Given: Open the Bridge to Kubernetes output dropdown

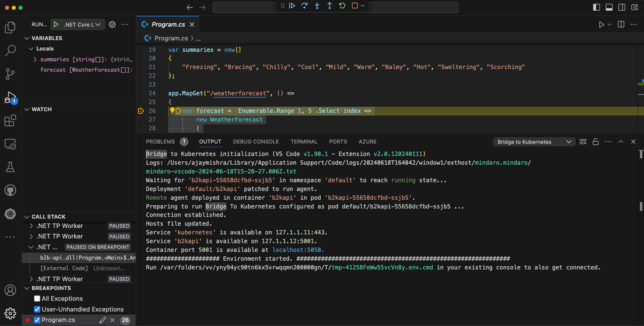Looking at the screenshot, I should (x=534, y=142).
